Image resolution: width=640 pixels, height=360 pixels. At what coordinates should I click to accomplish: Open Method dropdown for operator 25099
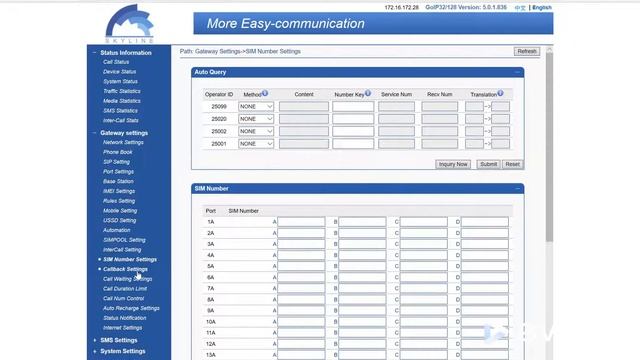[x=256, y=107]
